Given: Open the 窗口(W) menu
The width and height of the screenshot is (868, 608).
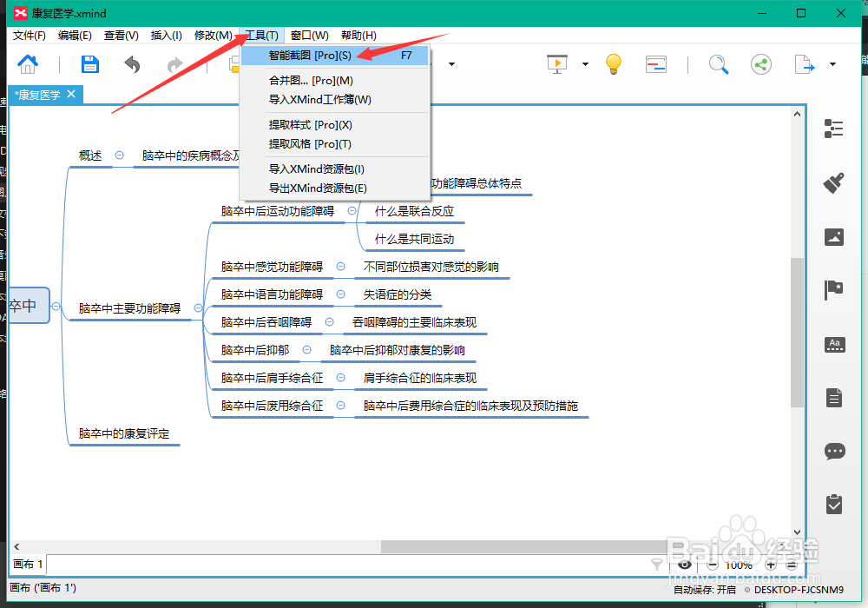Looking at the screenshot, I should pyautogui.click(x=310, y=36).
